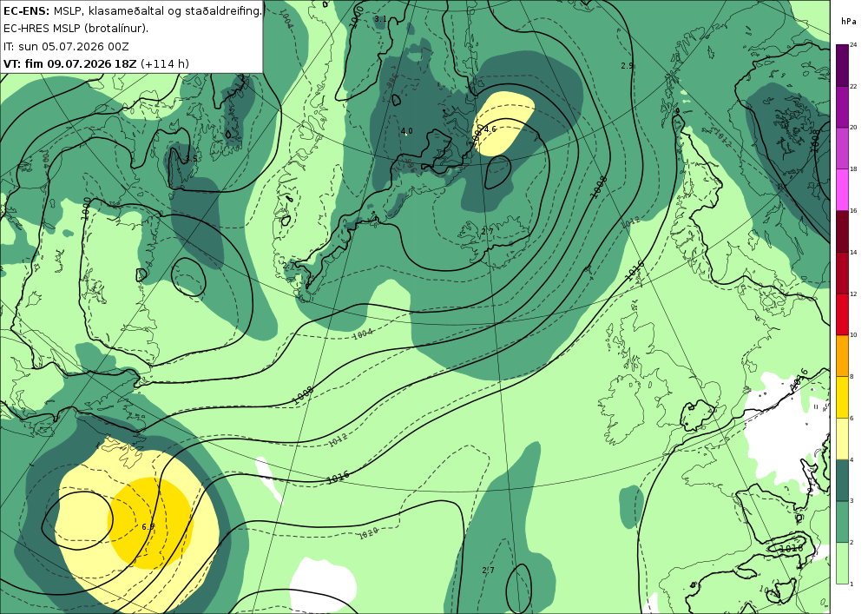Click the orchid 18–20 hPa legend color

click(x=842, y=148)
